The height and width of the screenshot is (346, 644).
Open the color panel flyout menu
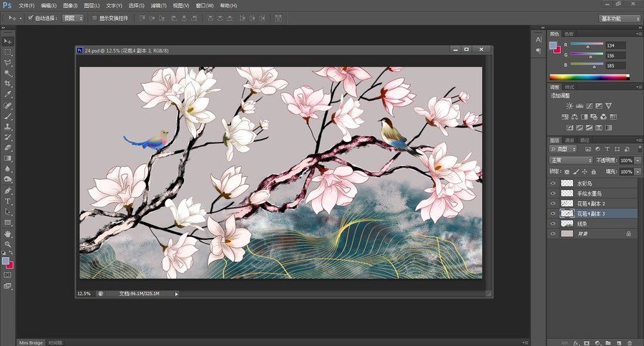pyautogui.click(x=639, y=34)
